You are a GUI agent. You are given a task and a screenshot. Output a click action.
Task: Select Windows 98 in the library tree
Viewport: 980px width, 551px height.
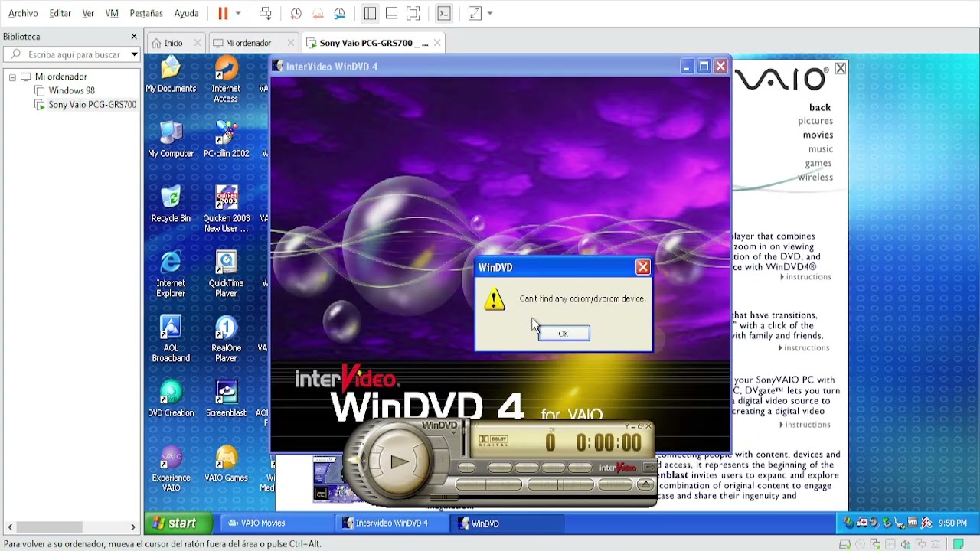[x=71, y=90]
